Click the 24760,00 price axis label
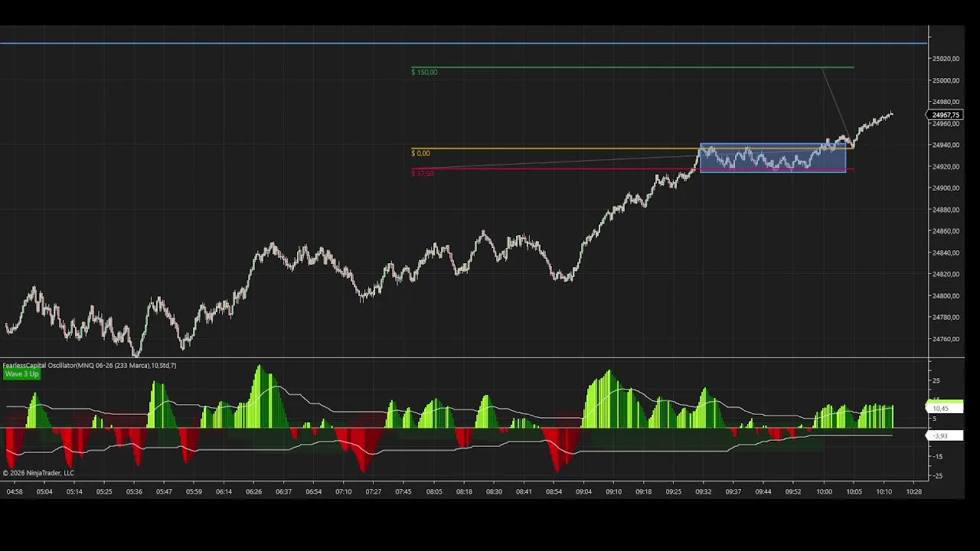 pyautogui.click(x=946, y=339)
